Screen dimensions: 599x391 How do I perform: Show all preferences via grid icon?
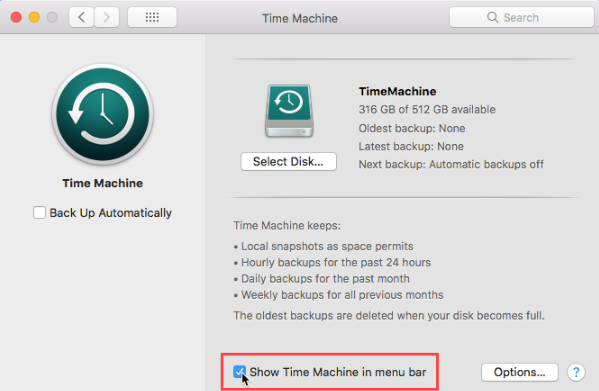coord(152,17)
